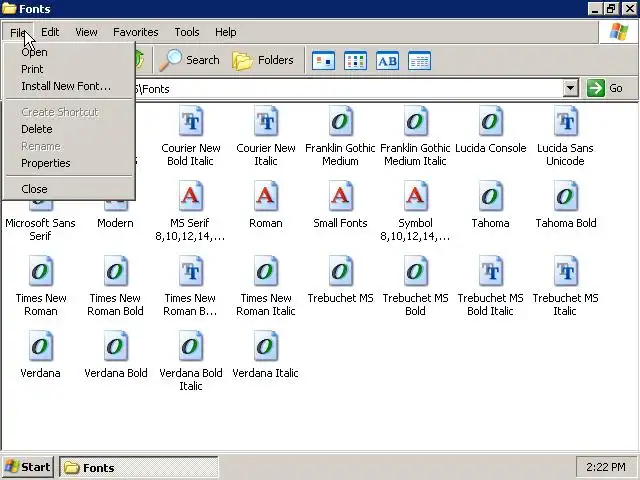This screenshot has width=640, height=480.
Task: Select the Small Fonts font icon
Action: coord(340,196)
